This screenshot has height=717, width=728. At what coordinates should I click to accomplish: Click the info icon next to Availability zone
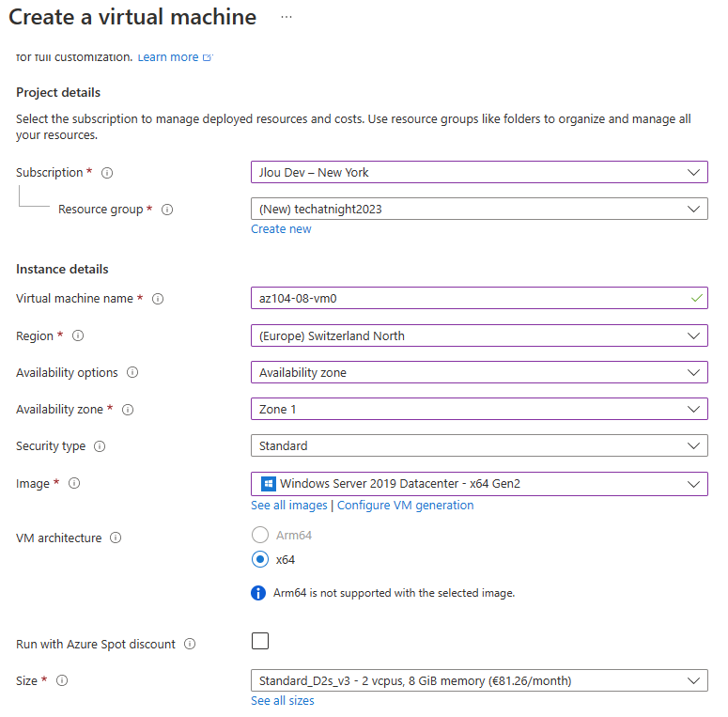pyautogui.click(x=128, y=410)
